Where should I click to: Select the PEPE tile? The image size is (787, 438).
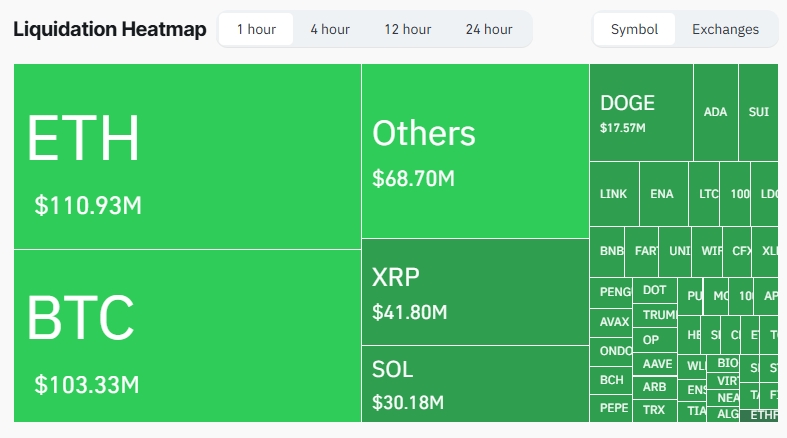click(613, 408)
